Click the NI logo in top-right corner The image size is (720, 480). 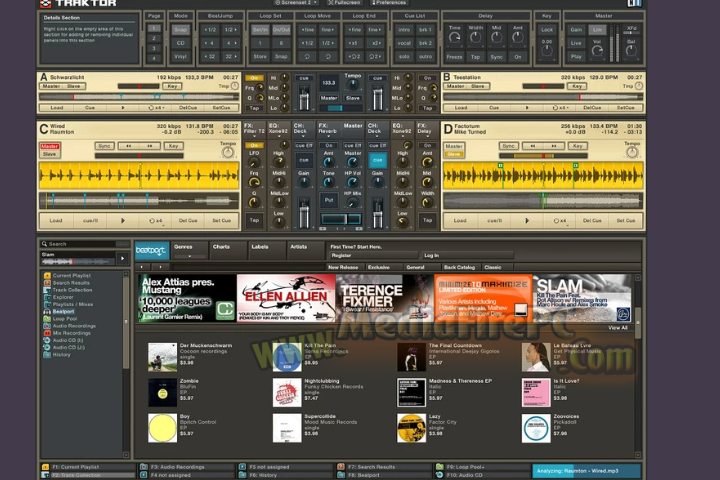click(x=634, y=3)
